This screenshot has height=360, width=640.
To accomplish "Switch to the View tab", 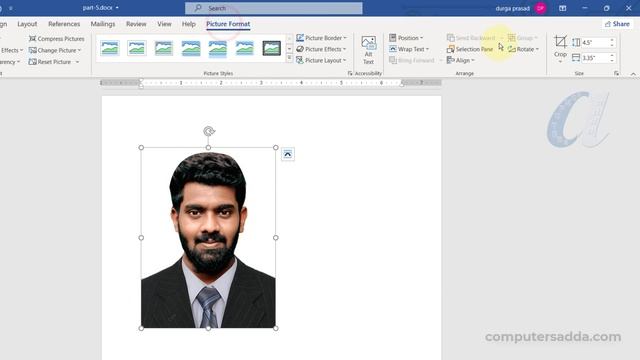I will click(164, 24).
